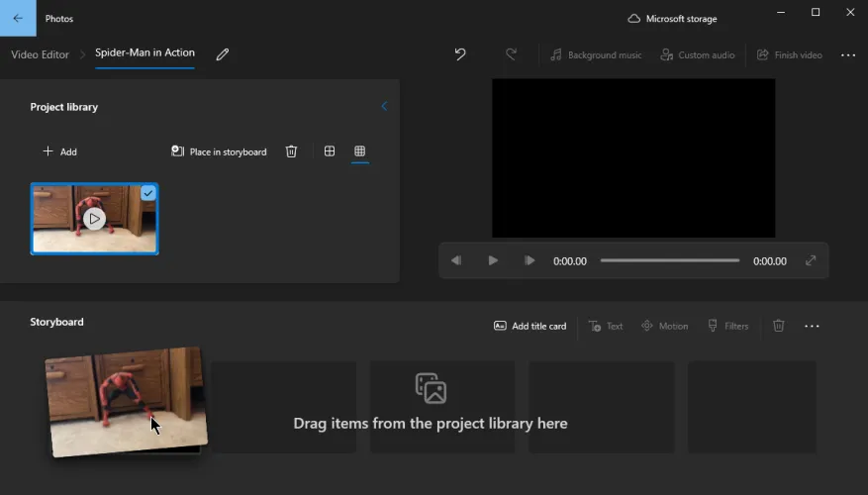Open Background music options
868x495 pixels.
596,55
